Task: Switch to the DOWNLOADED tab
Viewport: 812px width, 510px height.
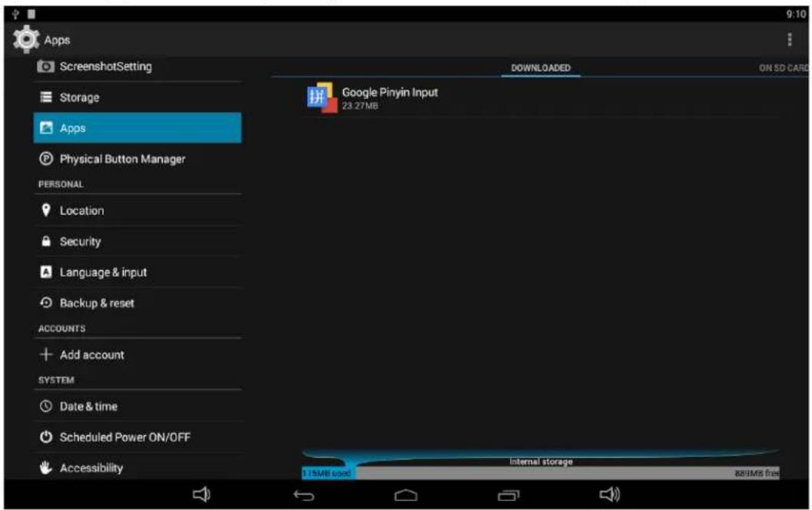Action: [x=541, y=68]
